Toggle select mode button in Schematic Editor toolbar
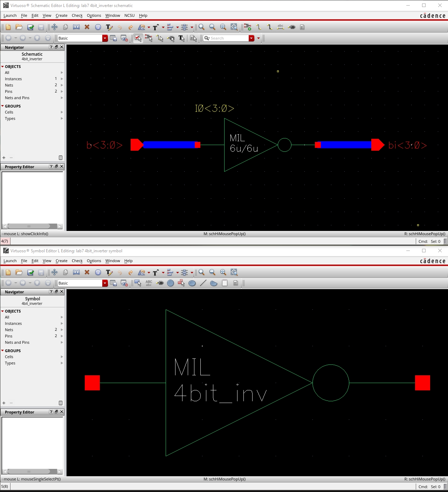Image resolution: width=448 pixels, height=492 pixels. [x=138, y=38]
